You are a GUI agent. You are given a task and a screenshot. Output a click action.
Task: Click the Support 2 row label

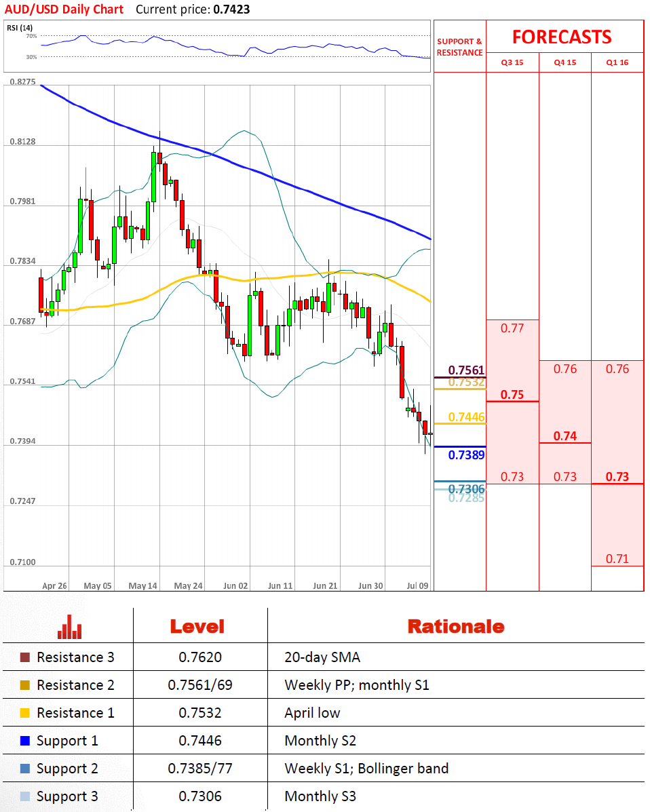[x=67, y=769]
